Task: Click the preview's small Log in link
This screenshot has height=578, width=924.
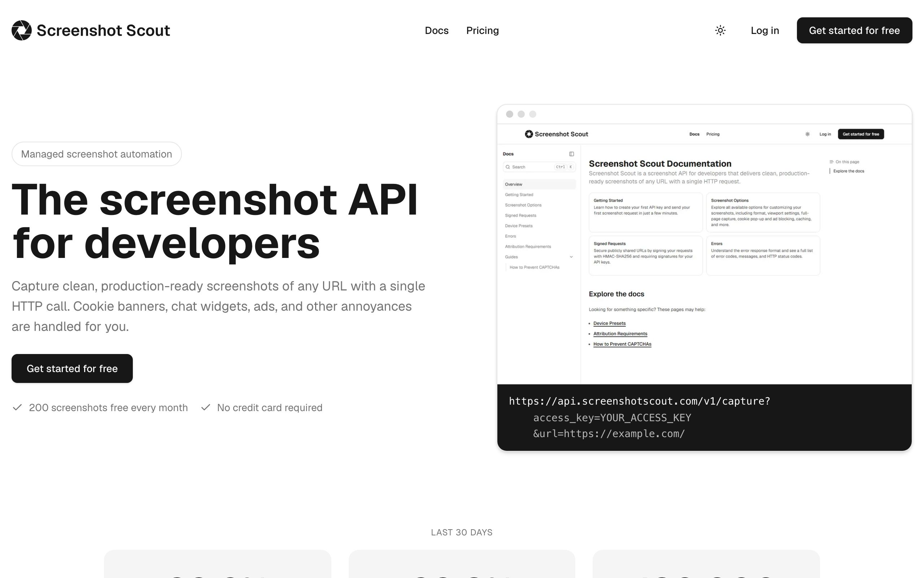Action: tap(825, 134)
